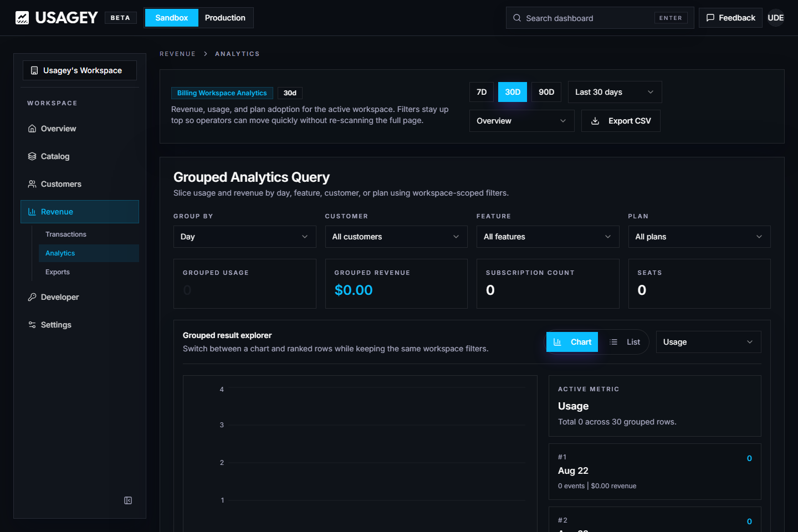Screen dimensions: 798x532
Task: Focus the Search dashboard field
Action: (x=600, y=18)
